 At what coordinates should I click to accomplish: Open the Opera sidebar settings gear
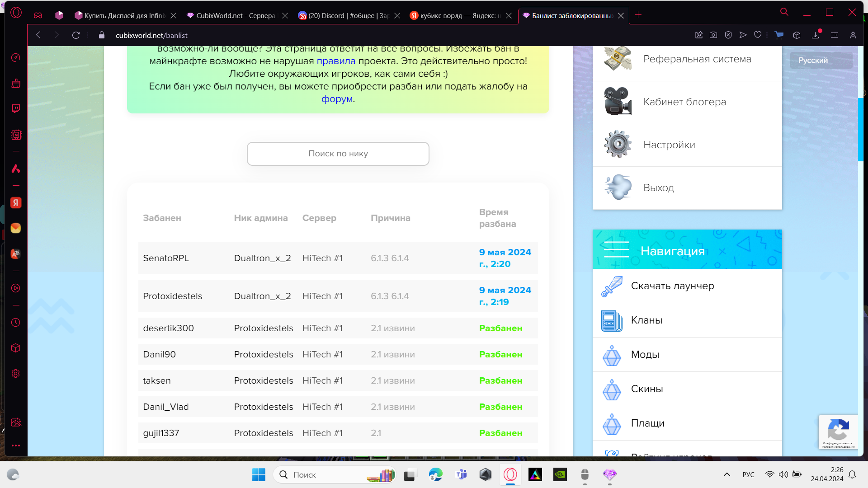point(16,374)
